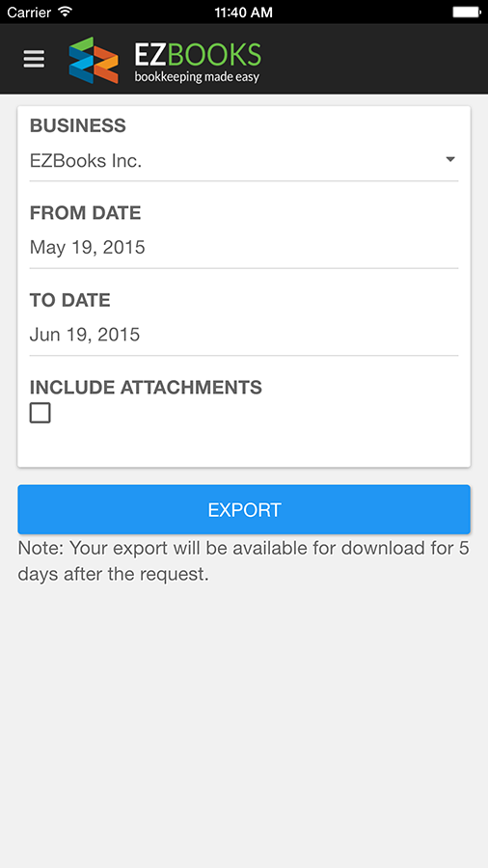Tap the 11:40 AM status bar clock
The height and width of the screenshot is (868, 488).
click(243, 12)
